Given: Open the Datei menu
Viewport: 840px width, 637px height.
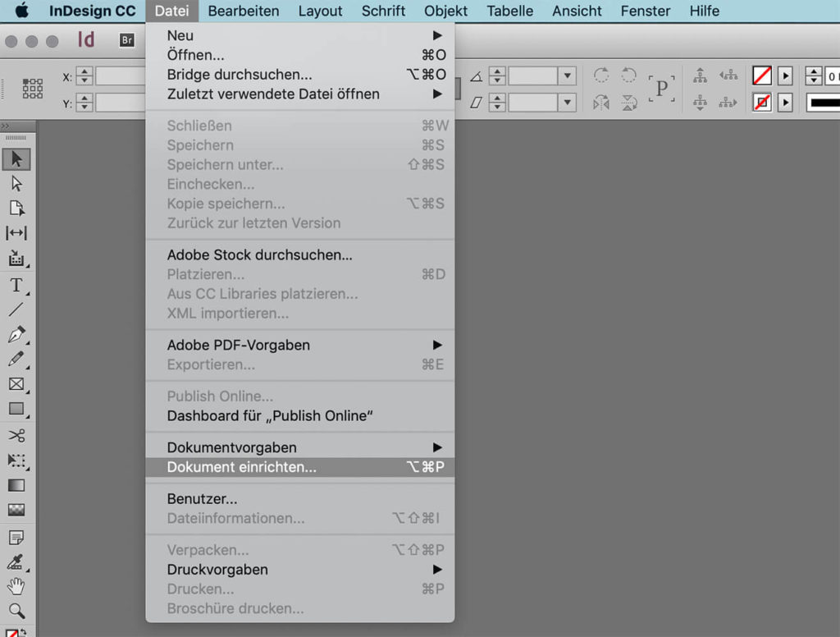Looking at the screenshot, I should point(172,11).
